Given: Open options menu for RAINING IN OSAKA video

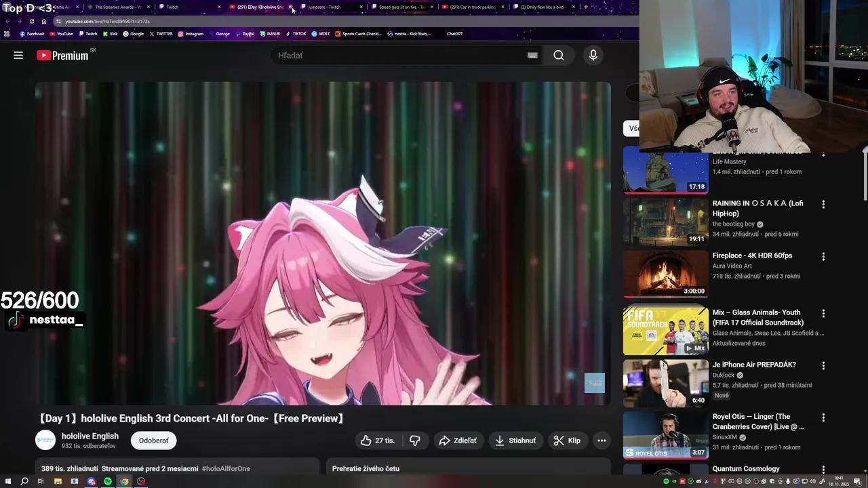Looking at the screenshot, I should click(823, 204).
